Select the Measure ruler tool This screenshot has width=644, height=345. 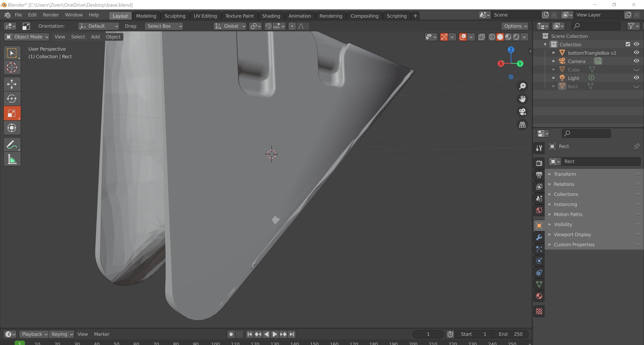(x=12, y=159)
